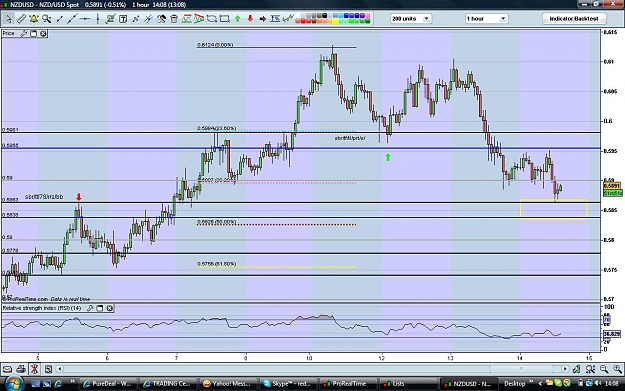Select the long trend line tool
The height and width of the screenshot is (391, 625).
[72, 19]
